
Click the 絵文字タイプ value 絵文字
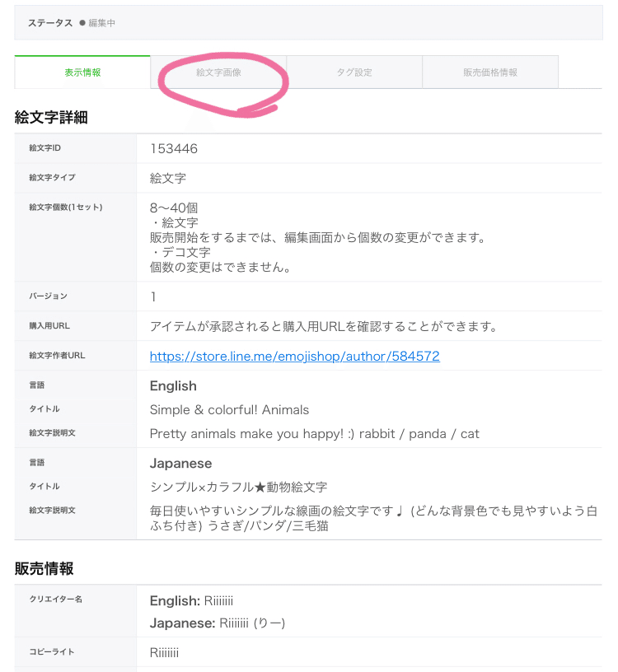coord(168,178)
